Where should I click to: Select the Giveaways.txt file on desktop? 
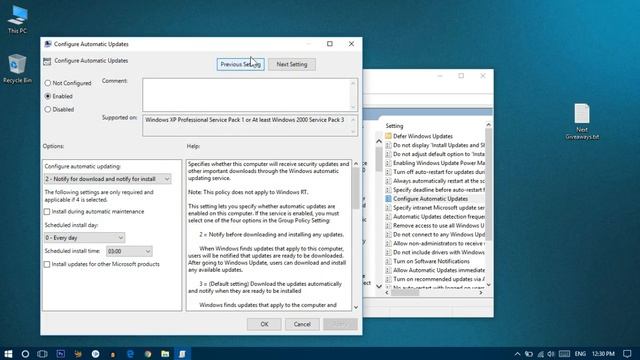pyautogui.click(x=582, y=122)
